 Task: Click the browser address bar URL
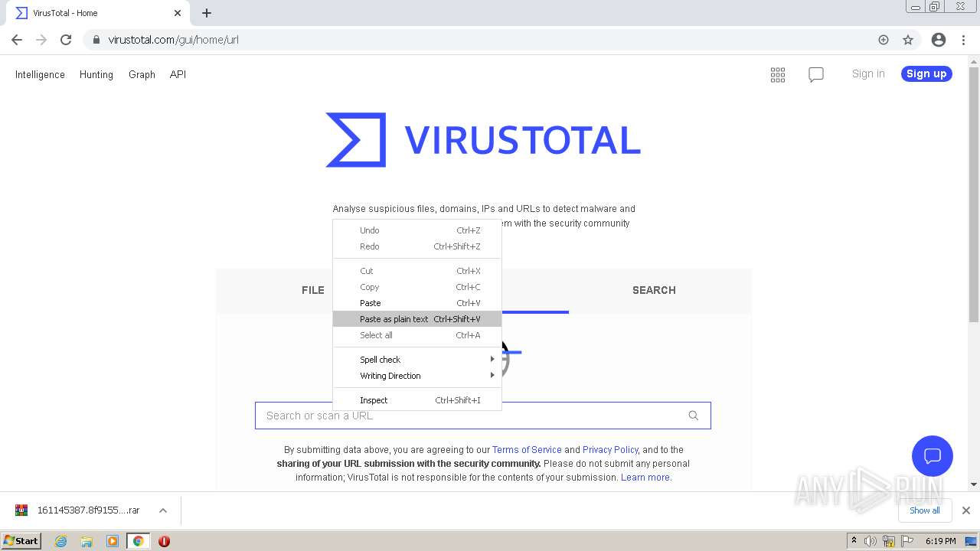click(x=174, y=40)
